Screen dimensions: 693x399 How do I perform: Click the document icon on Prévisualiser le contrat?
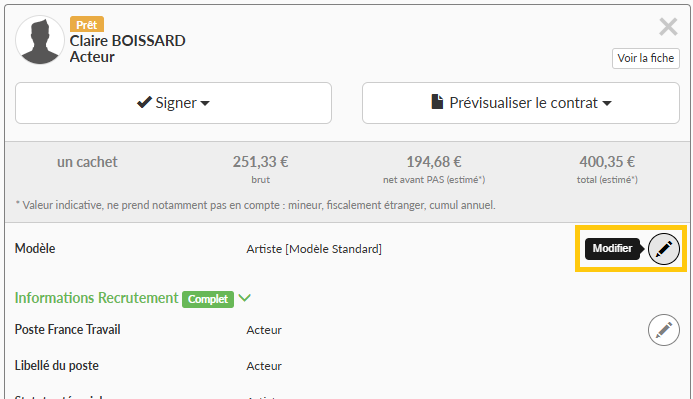click(x=437, y=102)
